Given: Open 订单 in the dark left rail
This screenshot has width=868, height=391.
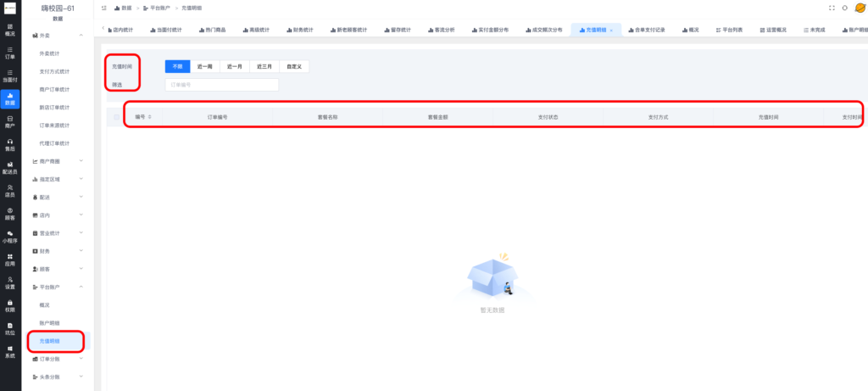Looking at the screenshot, I should [x=10, y=53].
